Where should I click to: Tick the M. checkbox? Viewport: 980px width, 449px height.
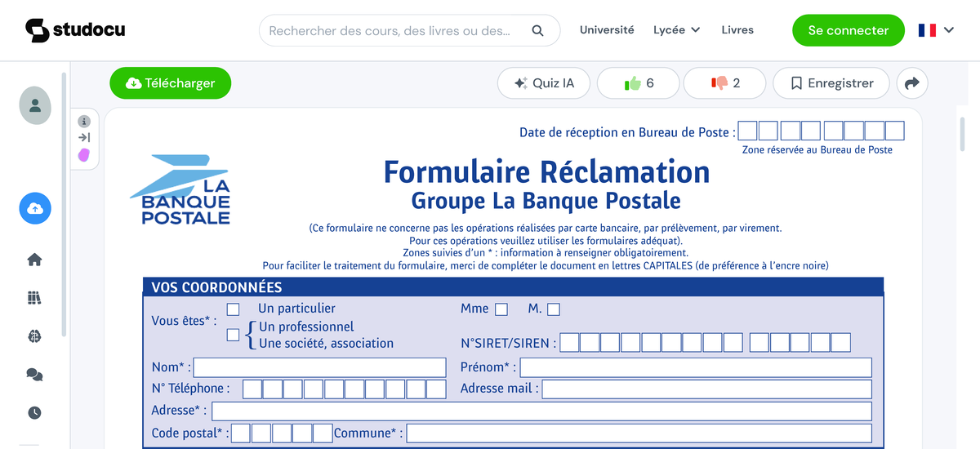tap(554, 309)
